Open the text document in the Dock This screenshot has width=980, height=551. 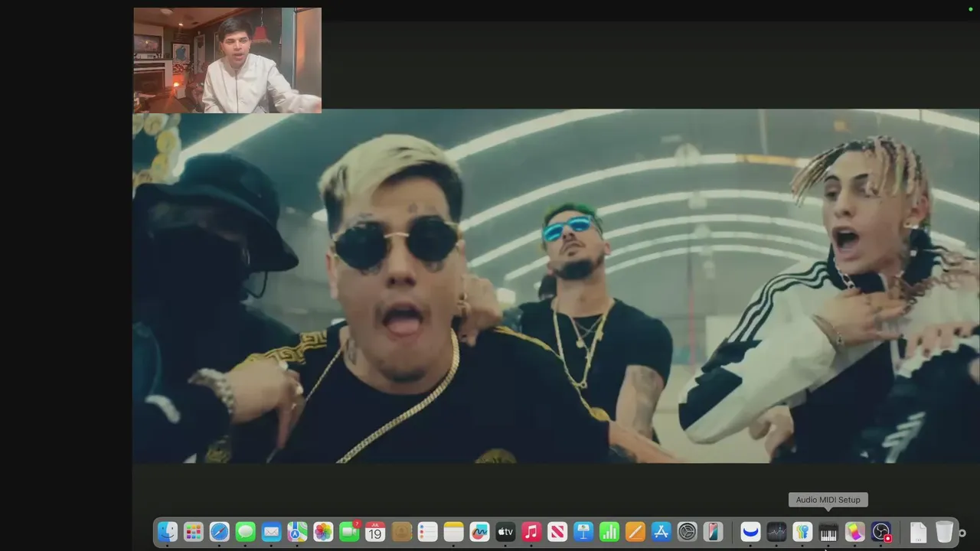click(x=918, y=532)
